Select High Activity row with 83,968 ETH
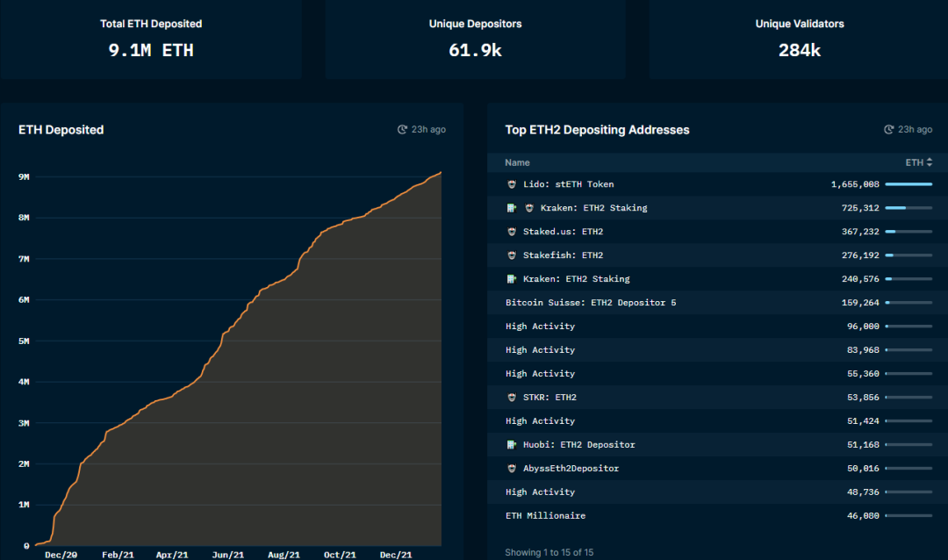 717,350
